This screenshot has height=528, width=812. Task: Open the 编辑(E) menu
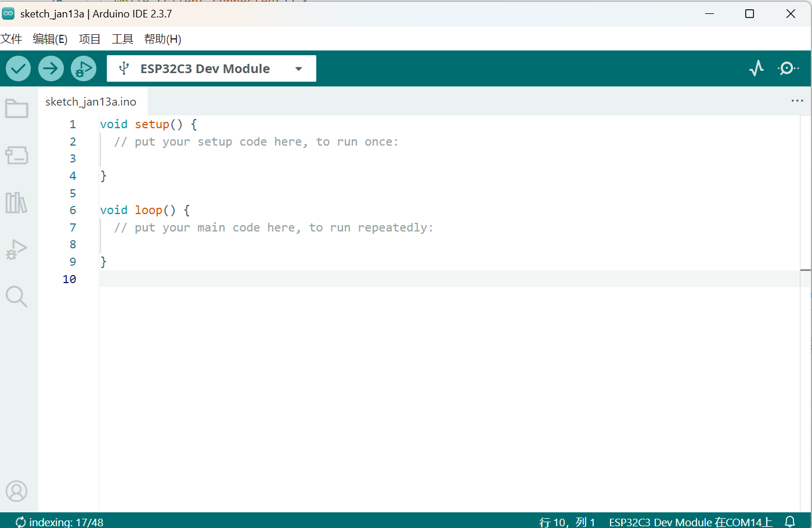point(50,39)
